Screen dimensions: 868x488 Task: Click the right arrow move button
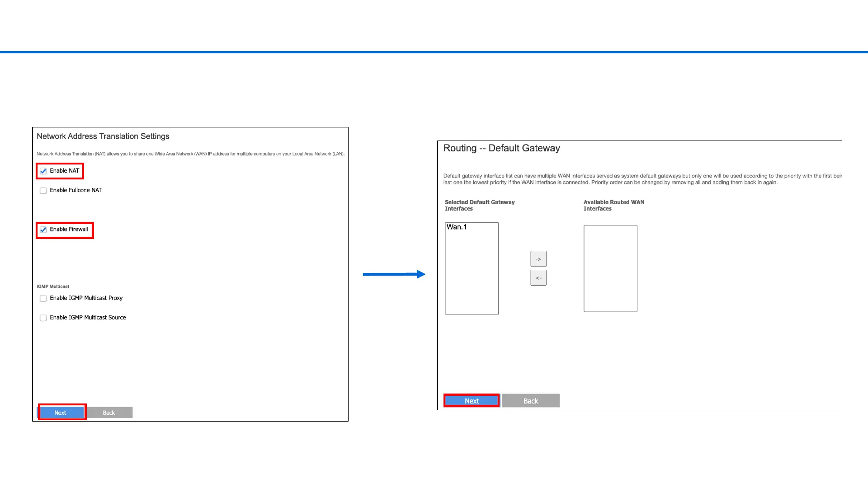[x=538, y=259]
